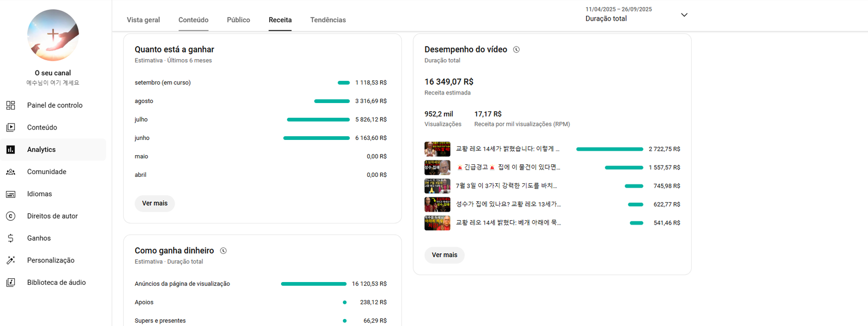The height and width of the screenshot is (326, 868).
Task: Click the Painel de controlo dashboard icon
Action: click(x=11, y=105)
